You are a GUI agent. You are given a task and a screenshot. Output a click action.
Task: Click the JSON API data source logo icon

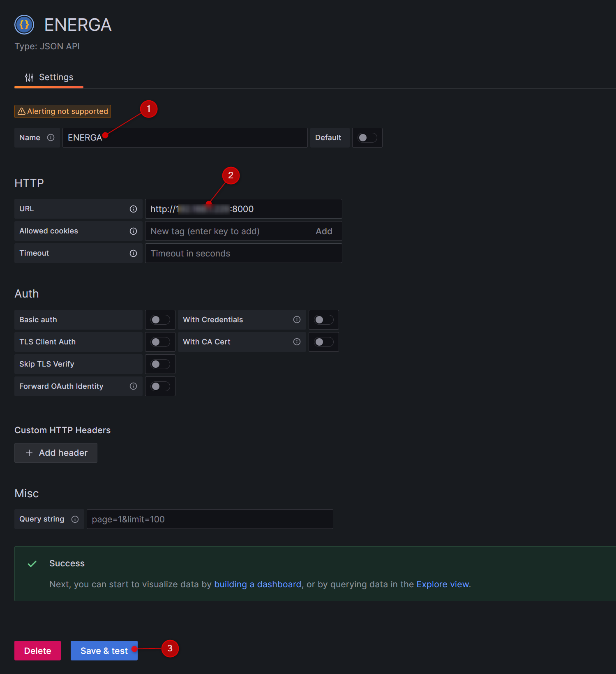[x=24, y=25]
